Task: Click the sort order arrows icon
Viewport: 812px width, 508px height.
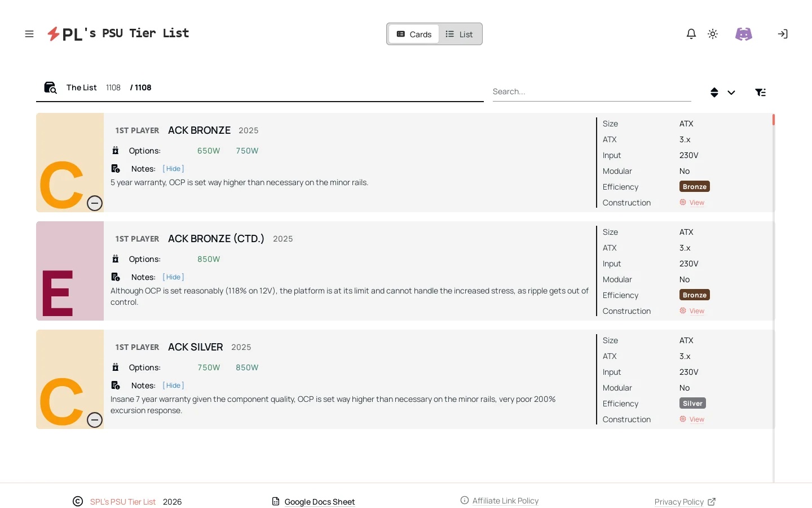Action: click(x=714, y=93)
